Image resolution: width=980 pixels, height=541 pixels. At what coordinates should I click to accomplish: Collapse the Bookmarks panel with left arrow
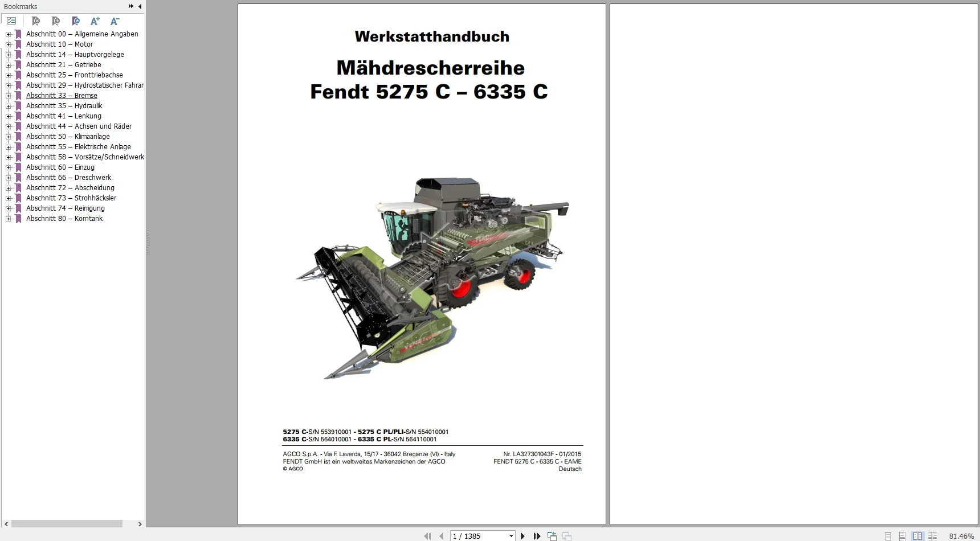pyautogui.click(x=140, y=6)
